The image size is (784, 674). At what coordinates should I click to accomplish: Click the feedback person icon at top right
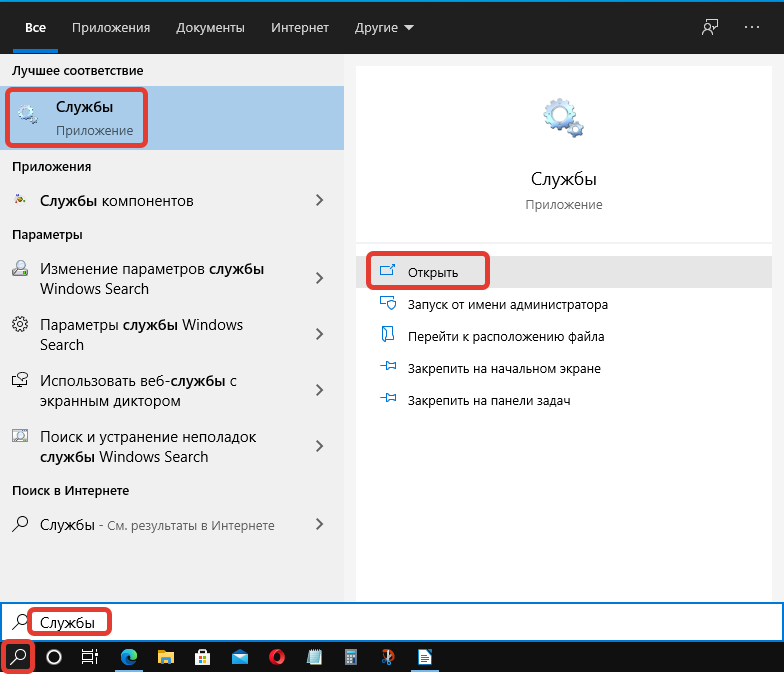[x=710, y=27]
